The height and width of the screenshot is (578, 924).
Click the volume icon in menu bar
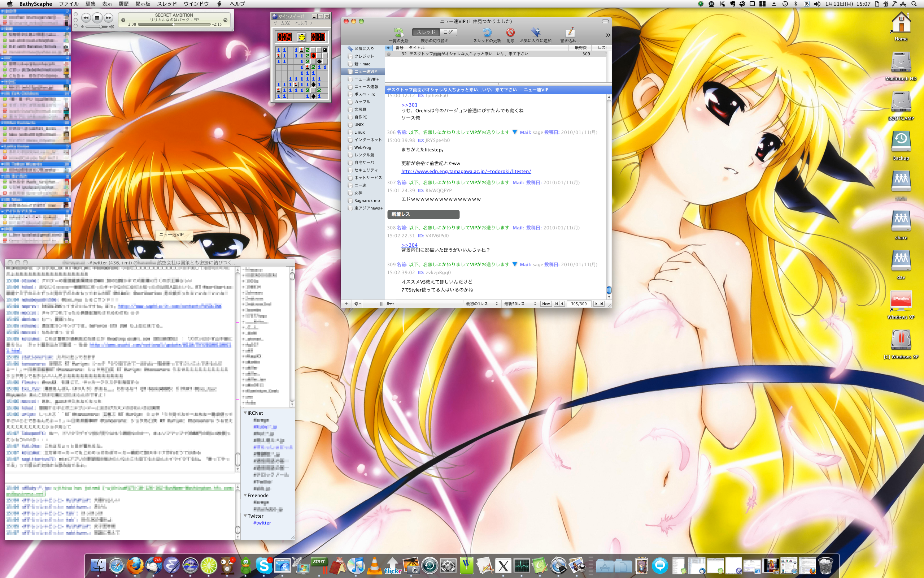[x=817, y=4]
